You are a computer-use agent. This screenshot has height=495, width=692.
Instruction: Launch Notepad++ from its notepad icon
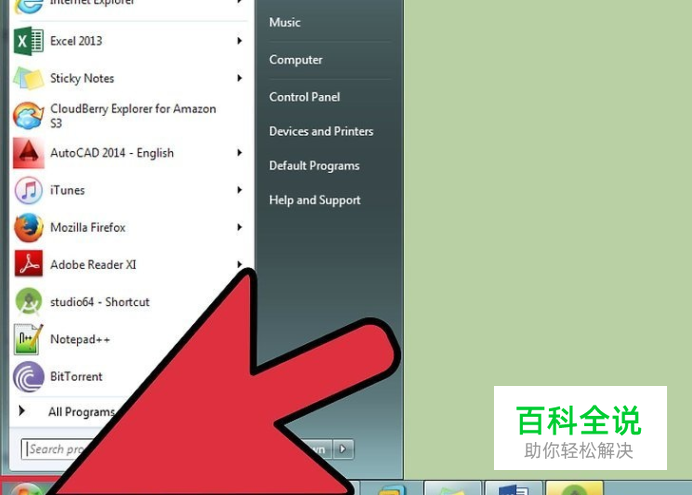(x=29, y=339)
